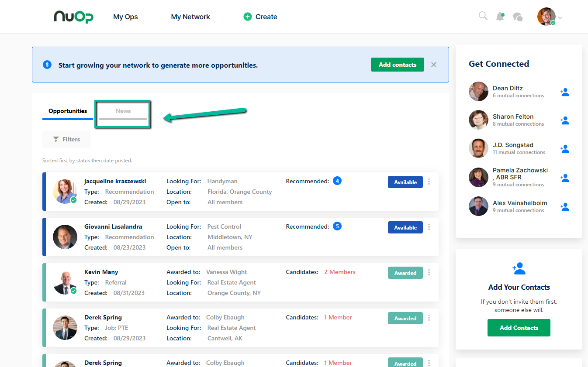Open the 2 Members candidates link
Image resolution: width=588 pixels, height=367 pixels.
pos(340,272)
